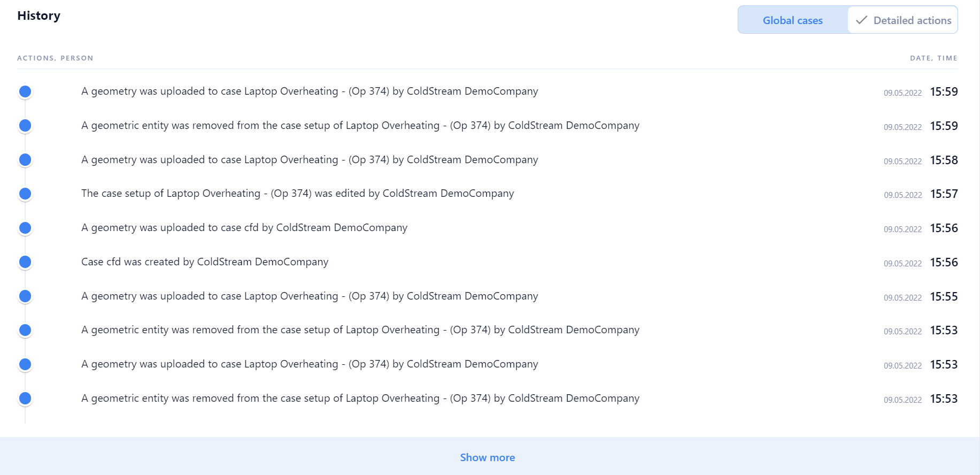Select timeline dot for 15:58 geometry upload
Image resolution: width=980 pixels, height=475 pixels.
click(25, 160)
